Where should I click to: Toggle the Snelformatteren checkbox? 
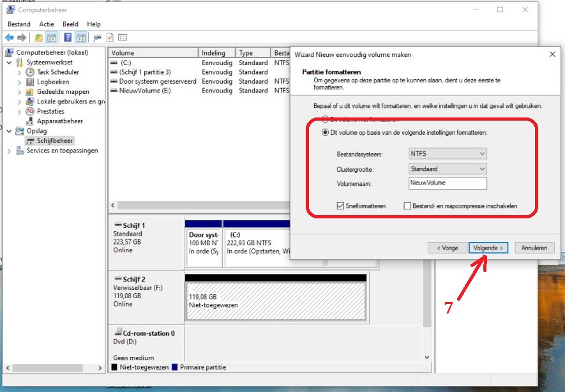click(340, 206)
